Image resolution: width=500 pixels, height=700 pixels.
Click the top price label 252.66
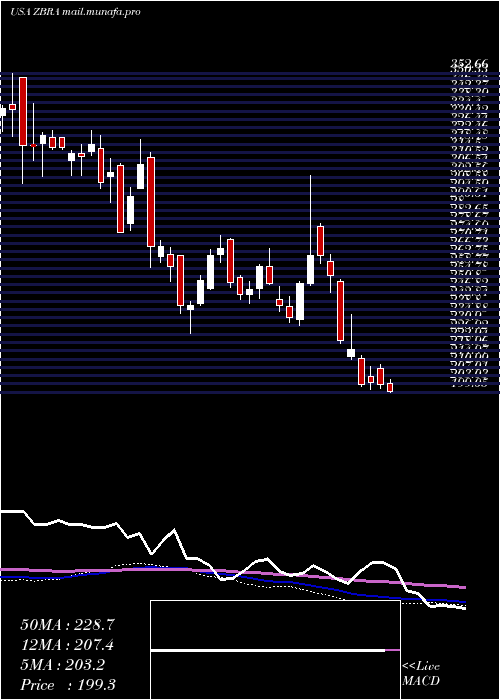point(469,65)
